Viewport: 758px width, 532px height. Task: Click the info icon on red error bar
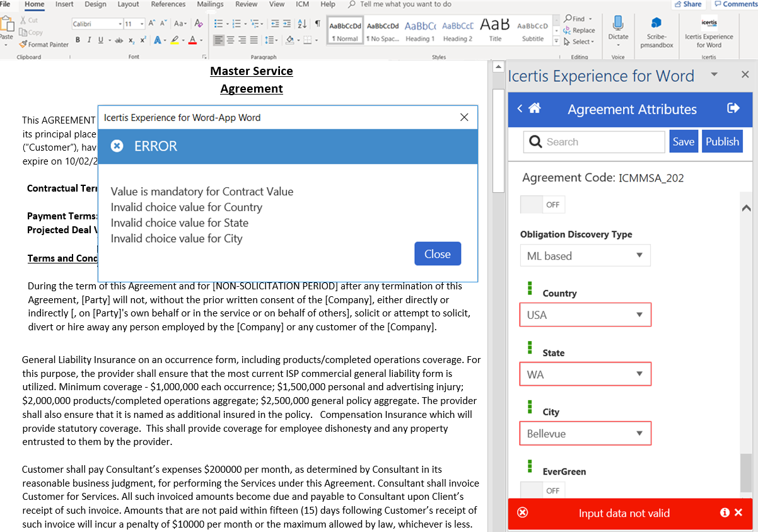point(725,513)
